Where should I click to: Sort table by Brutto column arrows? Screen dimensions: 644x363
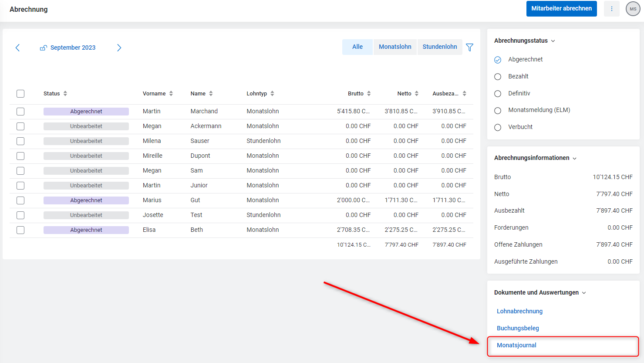point(369,94)
